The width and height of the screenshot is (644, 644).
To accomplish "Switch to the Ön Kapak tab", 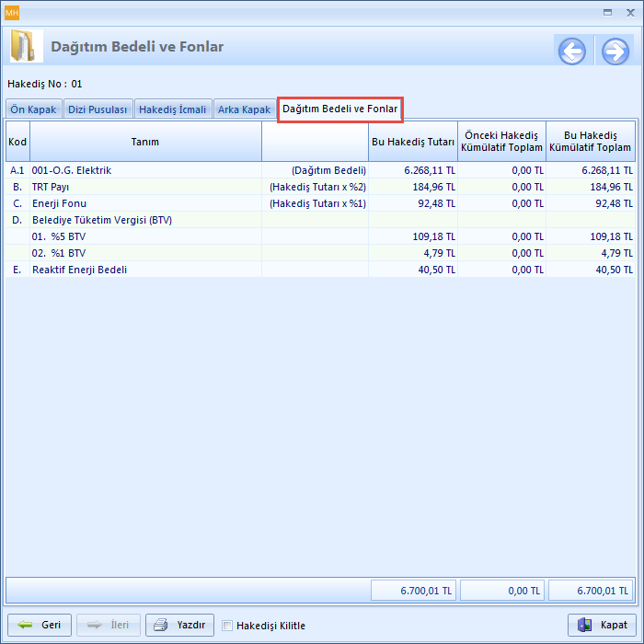I will tap(33, 109).
